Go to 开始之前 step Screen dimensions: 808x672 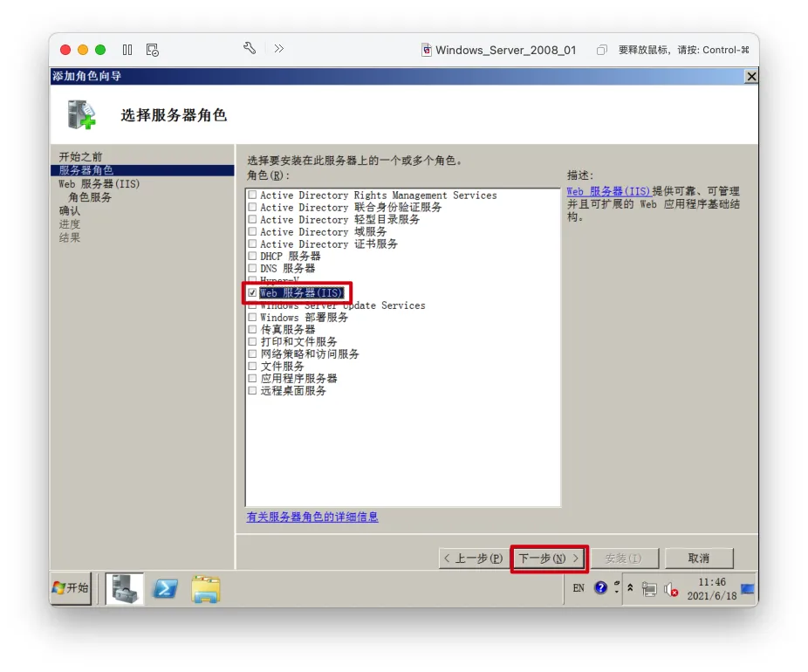point(80,157)
